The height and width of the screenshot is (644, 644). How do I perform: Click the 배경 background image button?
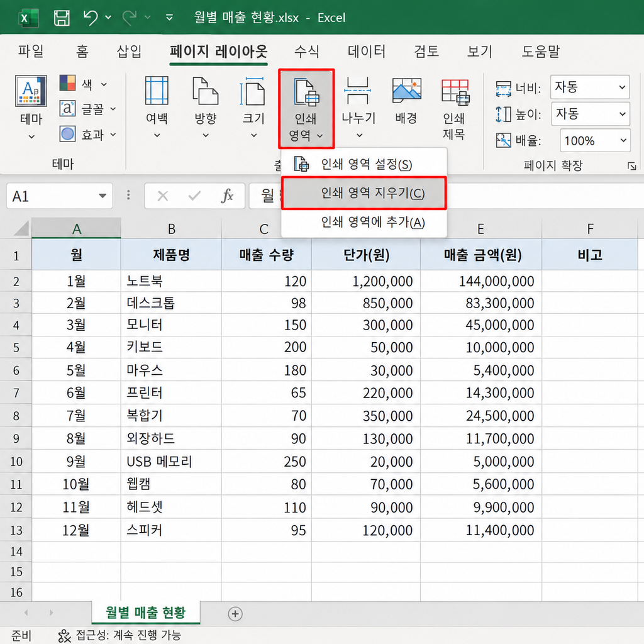[406, 101]
